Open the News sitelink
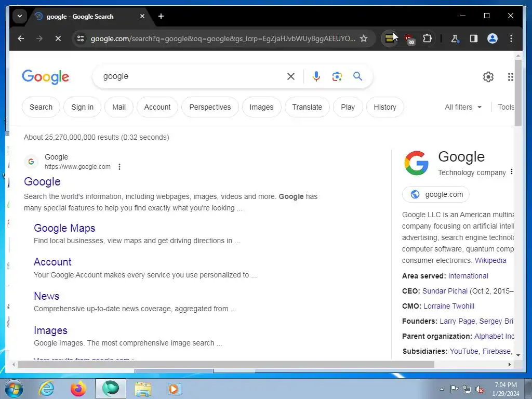The image size is (532, 399). click(x=46, y=296)
